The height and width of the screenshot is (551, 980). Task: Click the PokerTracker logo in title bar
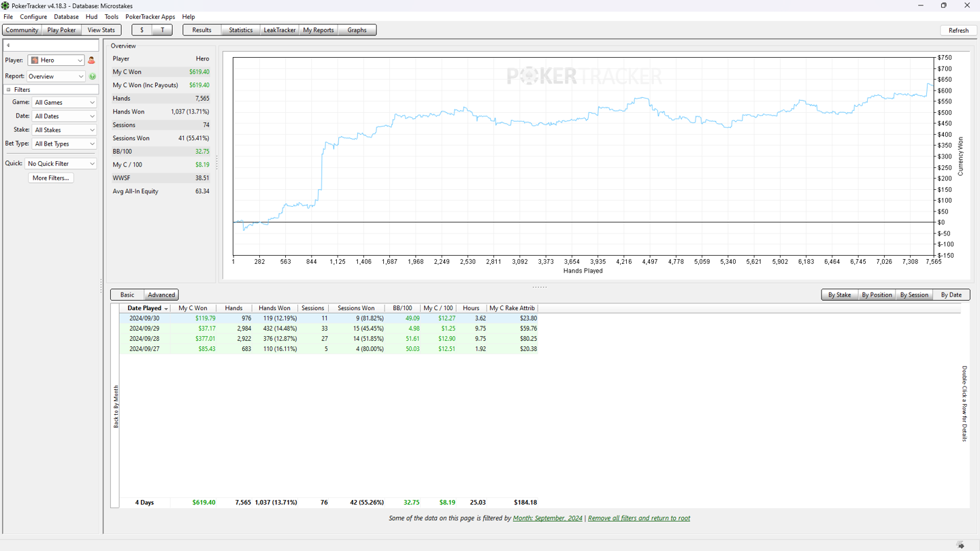point(5,5)
